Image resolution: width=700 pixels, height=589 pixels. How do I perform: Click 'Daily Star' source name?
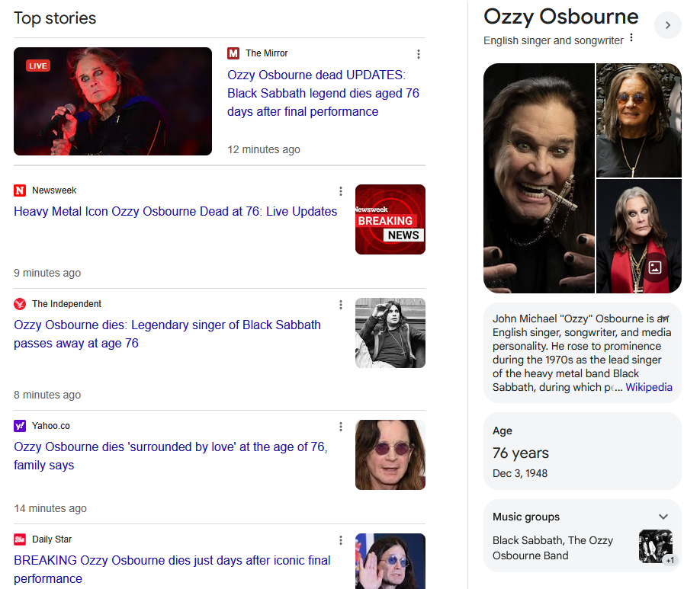[x=52, y=539]
